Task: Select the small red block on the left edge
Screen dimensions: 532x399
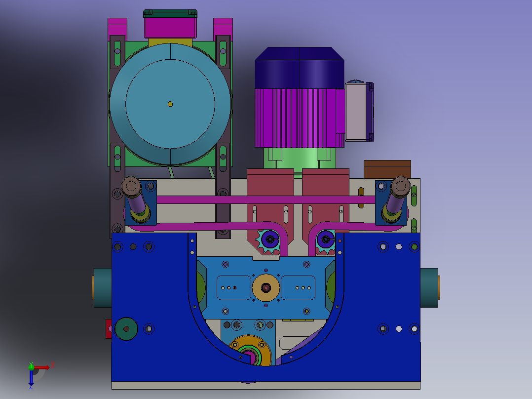Action: pyautogui.click(x=109, y=329)
